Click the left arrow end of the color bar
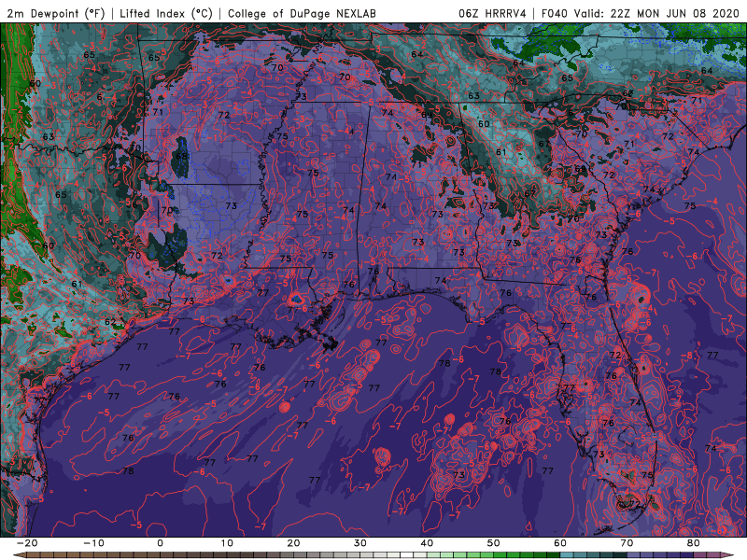The width and height of the screenshot is (747, 560). pos(20,555)
